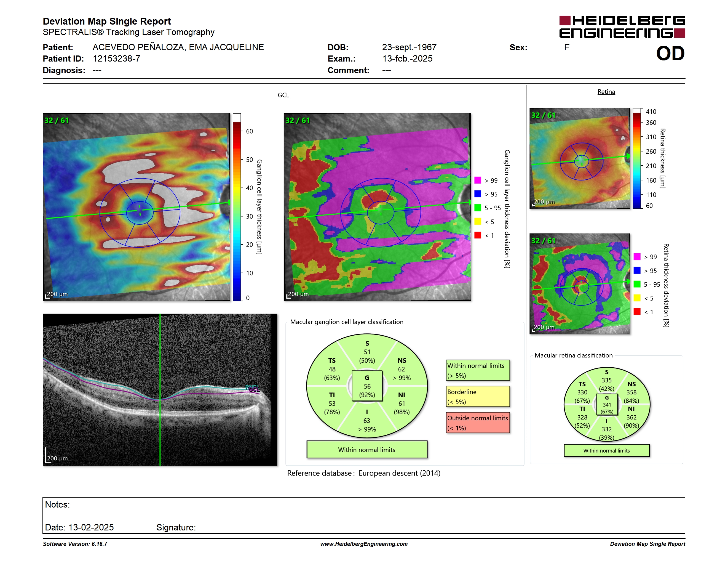Click the 32 / 61 label on GCL thickness map
The image size is (728, 563).
(x=57, y=120)
